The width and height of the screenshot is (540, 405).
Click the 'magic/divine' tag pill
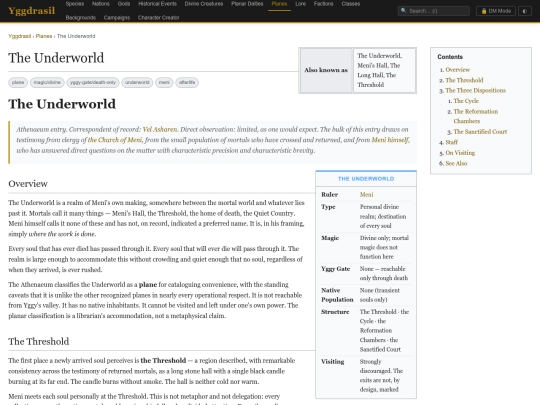[x=47, y=83]
